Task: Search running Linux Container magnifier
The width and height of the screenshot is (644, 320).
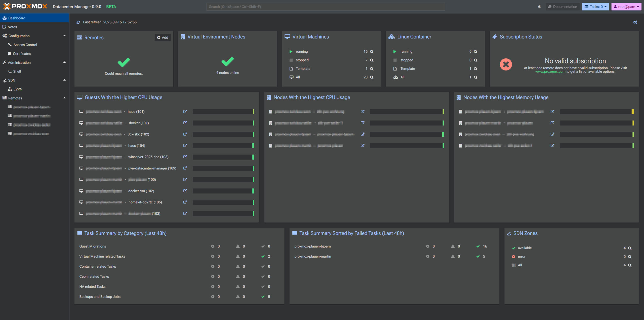Action: pos(476,52)
